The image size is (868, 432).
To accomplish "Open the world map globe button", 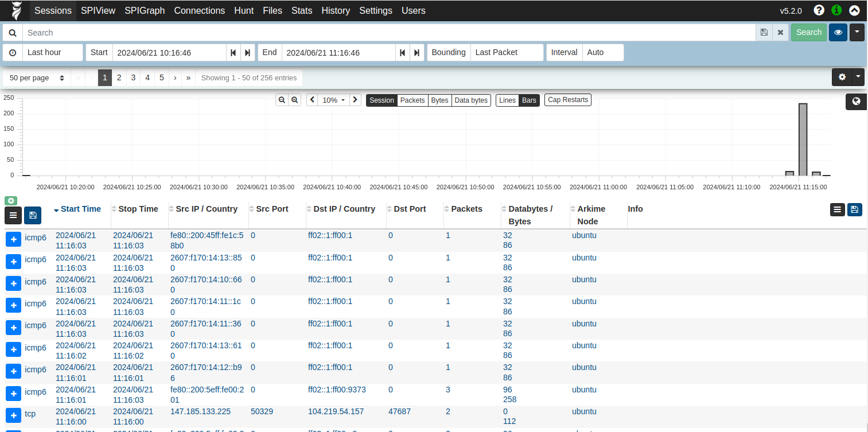I will click(856, 102).
